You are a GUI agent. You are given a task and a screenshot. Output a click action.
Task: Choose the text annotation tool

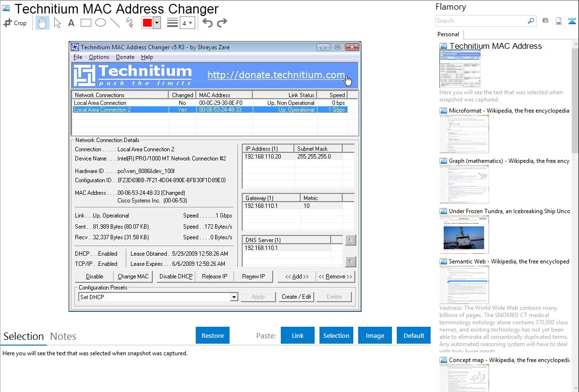point(71,23)
